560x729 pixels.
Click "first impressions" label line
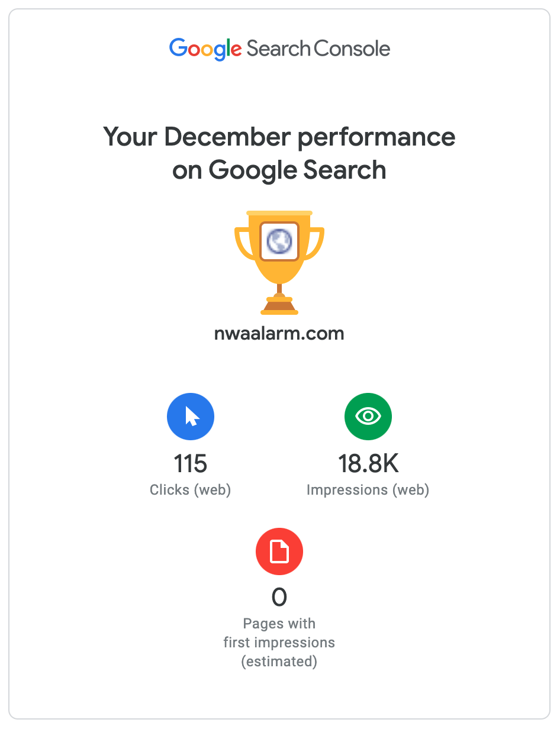click(279, 643)
